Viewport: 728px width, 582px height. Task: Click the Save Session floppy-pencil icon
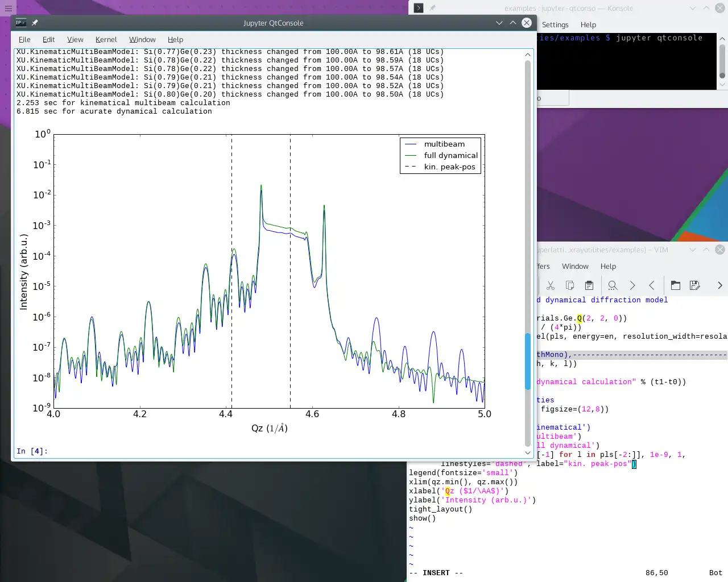click(x=694, y=285)
